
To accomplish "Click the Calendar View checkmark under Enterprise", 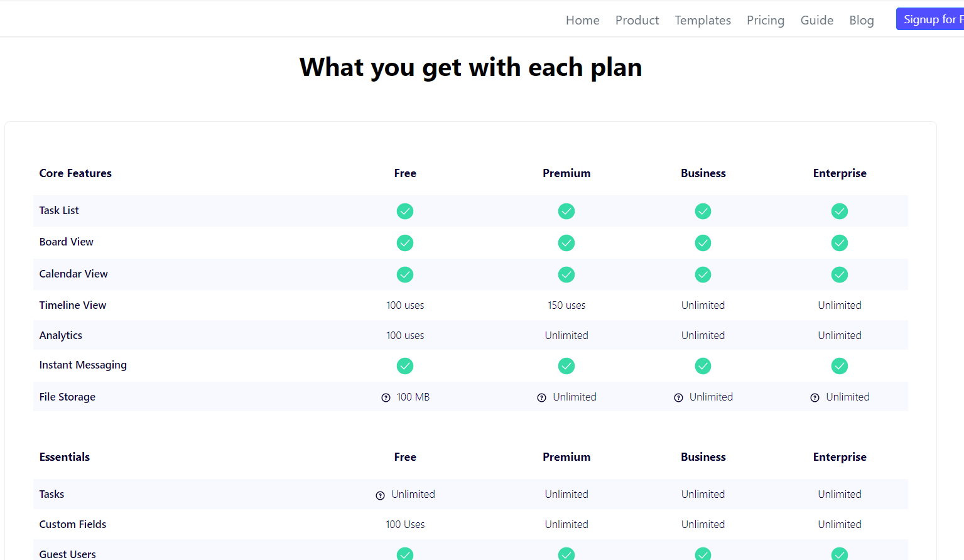I will (x=840, y=274).
